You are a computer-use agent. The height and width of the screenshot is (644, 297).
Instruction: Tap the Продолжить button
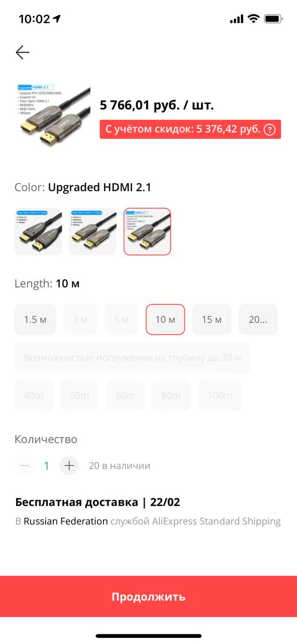click(148, 597)
